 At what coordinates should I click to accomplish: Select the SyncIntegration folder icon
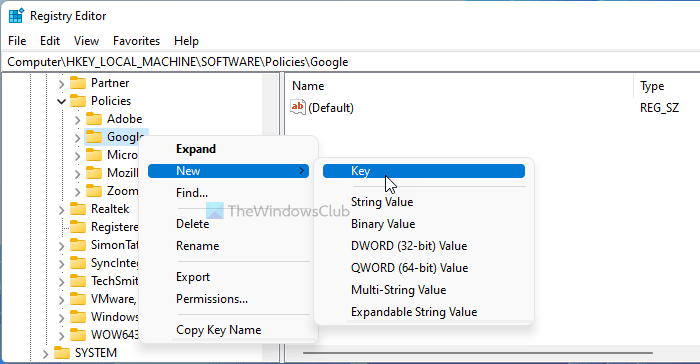point(78,263)
